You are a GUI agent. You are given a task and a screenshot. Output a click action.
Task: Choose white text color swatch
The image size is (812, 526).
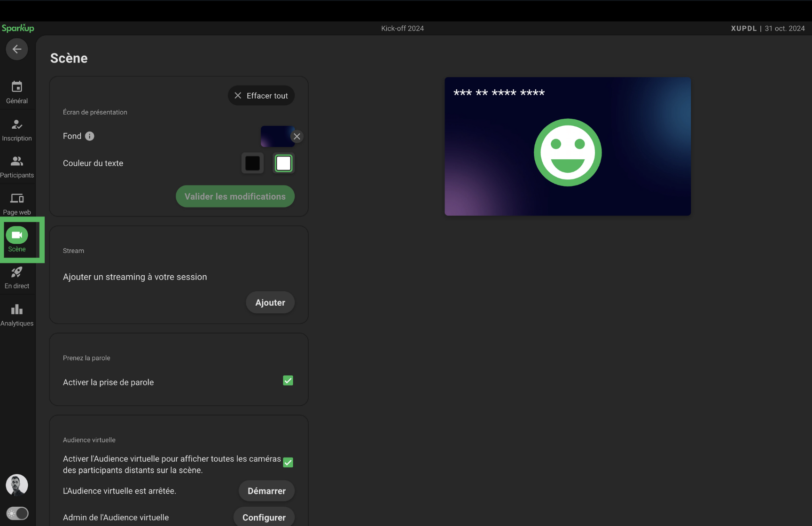tap(283, 163)
